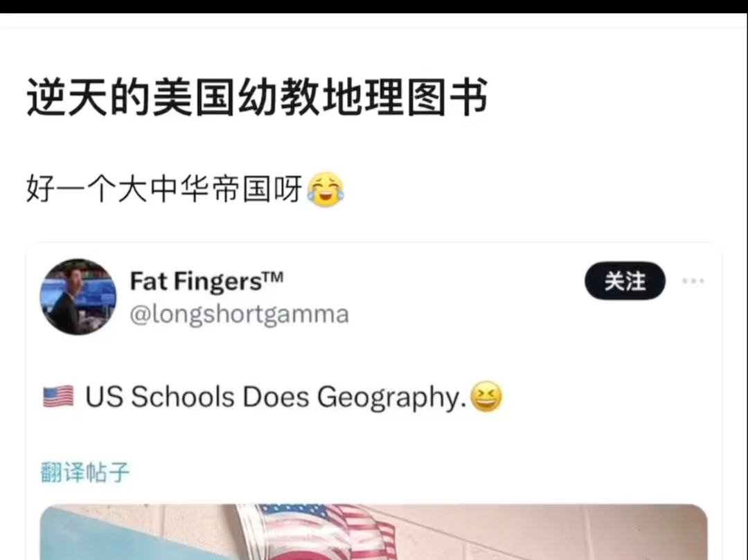This screenshot has height=560, width=748.
Task: Click the ™ symbol after Fat Fingers
Action: click(274, 276)
